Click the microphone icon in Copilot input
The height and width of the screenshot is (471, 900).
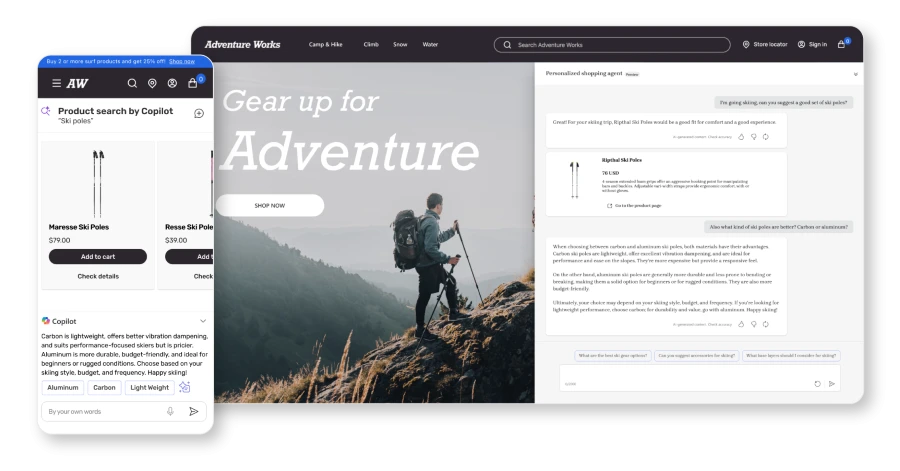170,411
